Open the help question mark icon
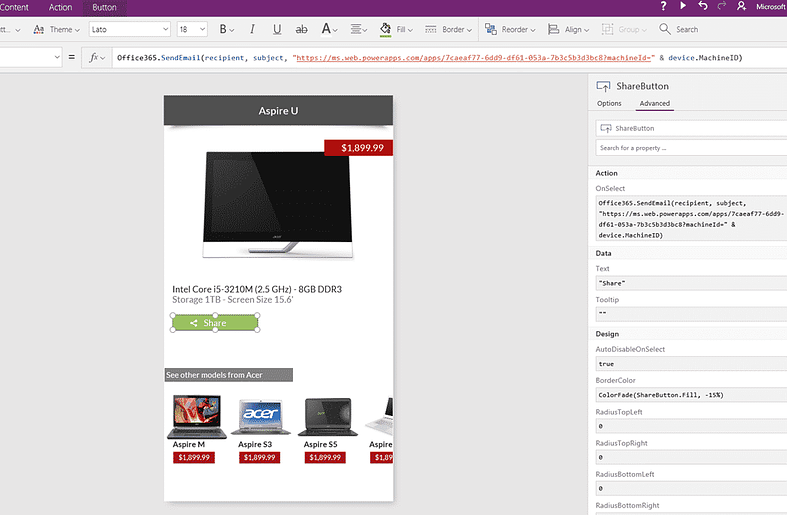 click(664, 6)
